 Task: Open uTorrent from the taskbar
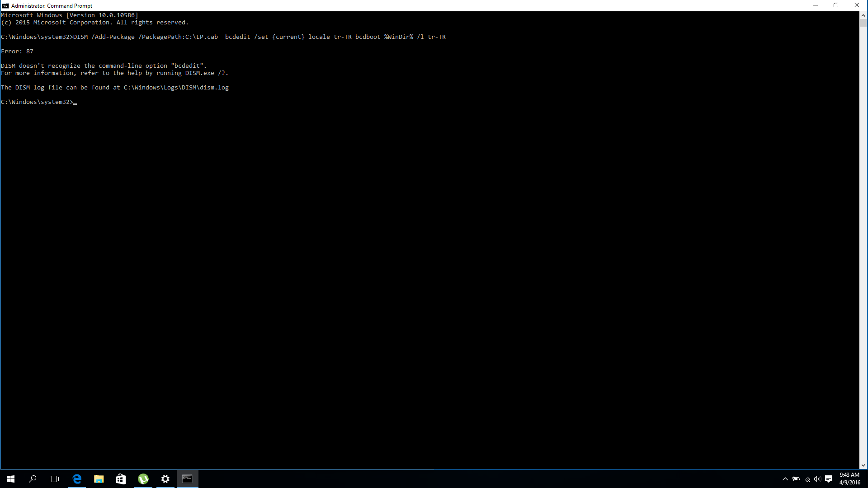click(x=143, y=479)
